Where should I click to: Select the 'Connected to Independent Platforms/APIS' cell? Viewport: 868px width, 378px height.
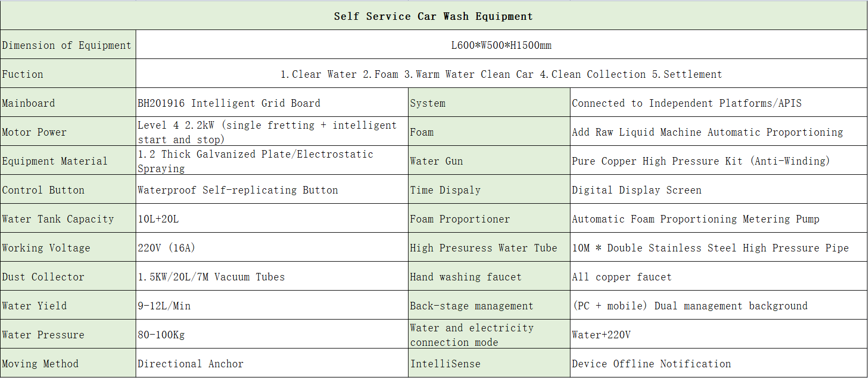coord(718,103)
